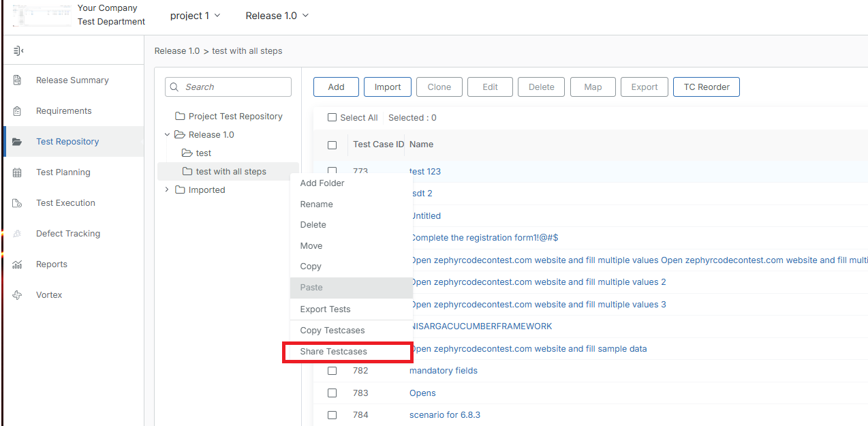Click the Requirements clipboard icon

coord(18,111)
